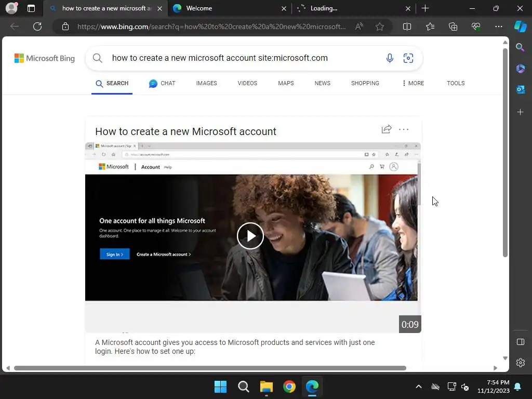This screenshot has height=399, width=532.
Task: Click the scroll right arrow
Action: (x=495, y=368)
